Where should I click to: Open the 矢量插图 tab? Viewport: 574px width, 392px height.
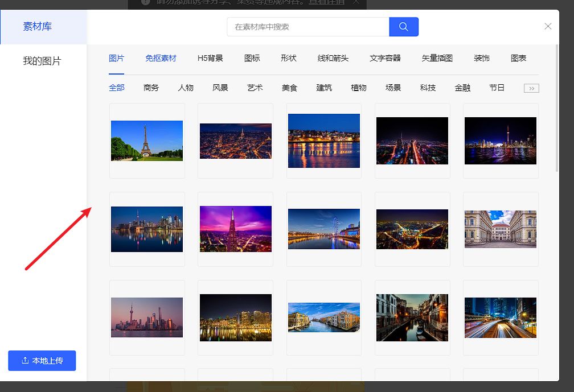point(437,58)
